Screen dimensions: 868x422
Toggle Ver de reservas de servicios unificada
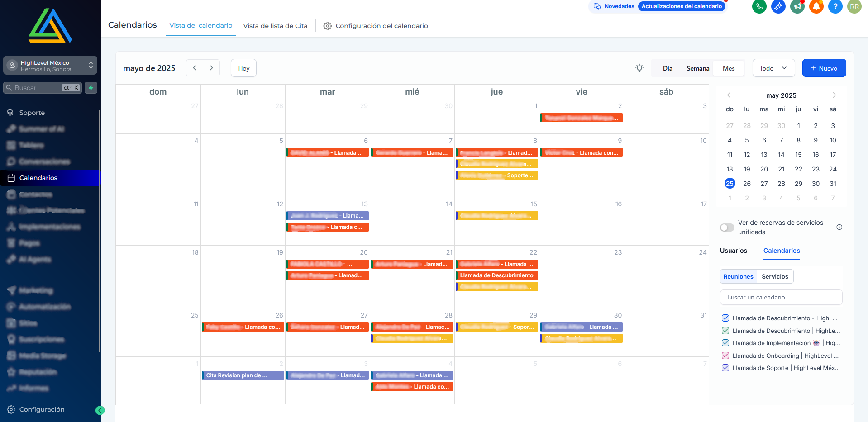[727, 228]
